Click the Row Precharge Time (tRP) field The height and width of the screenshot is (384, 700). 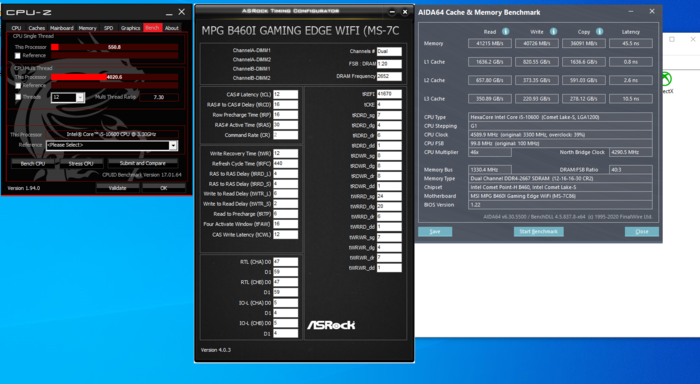tap(285, 115)
